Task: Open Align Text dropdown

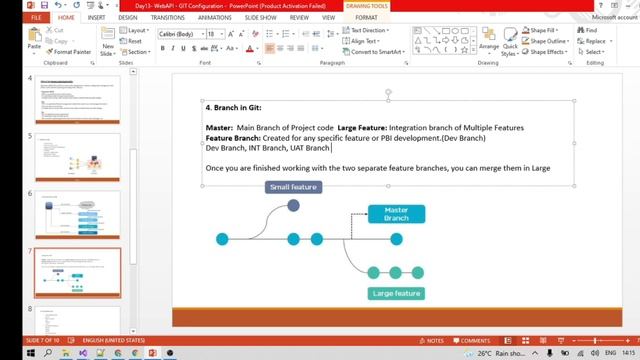Action: click(x=361, y=41)
